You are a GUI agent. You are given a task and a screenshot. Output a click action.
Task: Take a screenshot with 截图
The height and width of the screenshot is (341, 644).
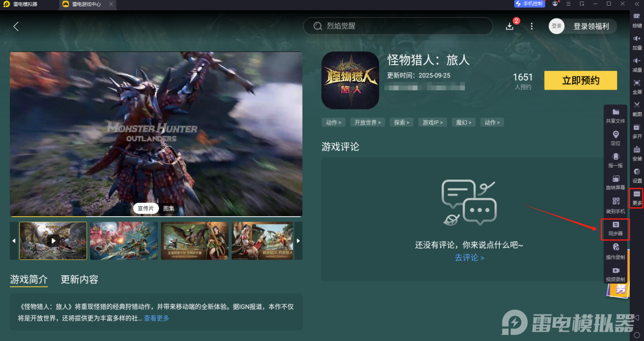[637, 109]
